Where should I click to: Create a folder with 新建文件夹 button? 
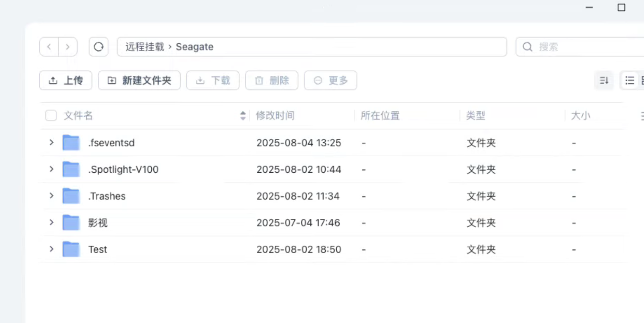point(139,81)
